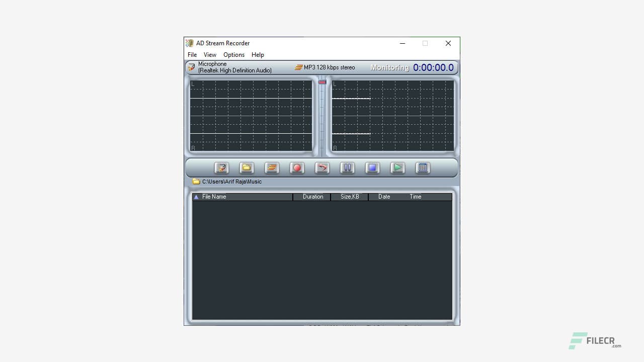The height and width of the screenshot is (362, 644).
Task: Click the Stop recording icon
Action: click(x=372, y=168)
